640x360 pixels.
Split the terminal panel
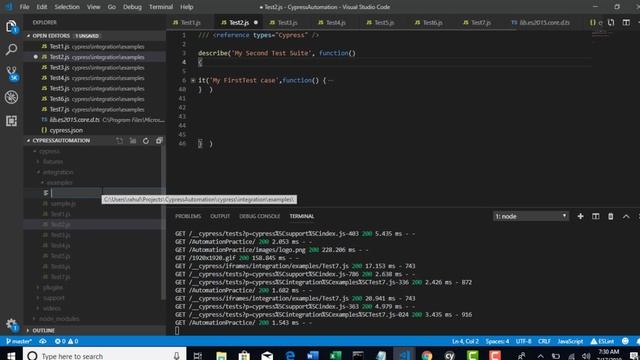596,216
